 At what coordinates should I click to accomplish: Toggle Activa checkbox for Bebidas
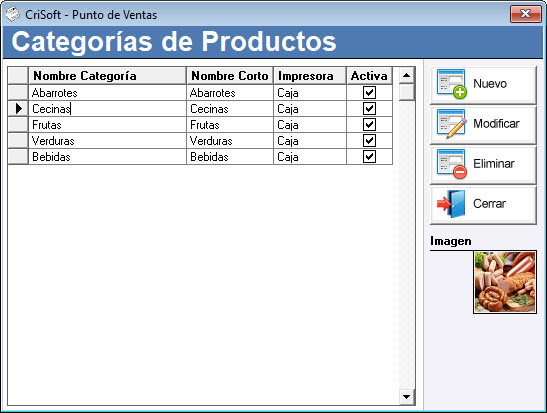(369, 157)
